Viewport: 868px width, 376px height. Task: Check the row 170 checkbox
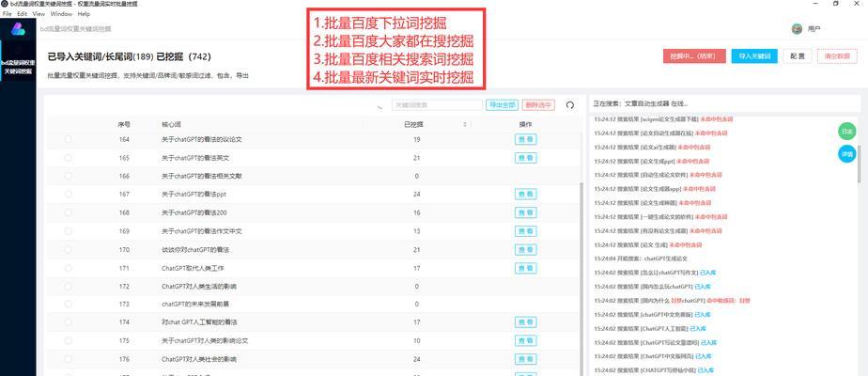68,250
